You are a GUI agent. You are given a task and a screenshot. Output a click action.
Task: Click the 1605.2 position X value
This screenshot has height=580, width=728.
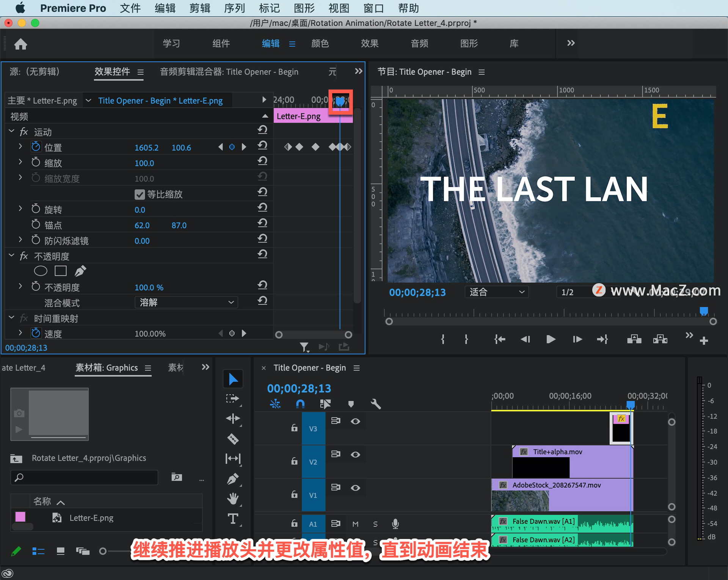(x=146, y=147)
